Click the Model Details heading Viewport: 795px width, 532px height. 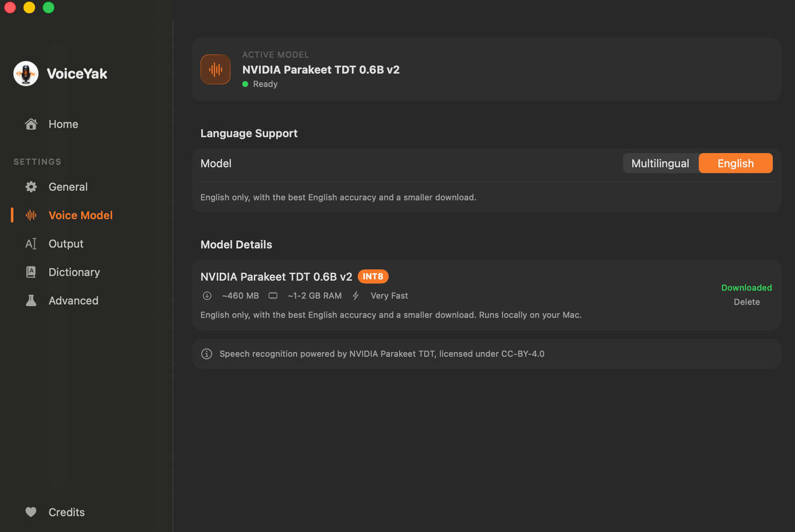click(237, 245)
